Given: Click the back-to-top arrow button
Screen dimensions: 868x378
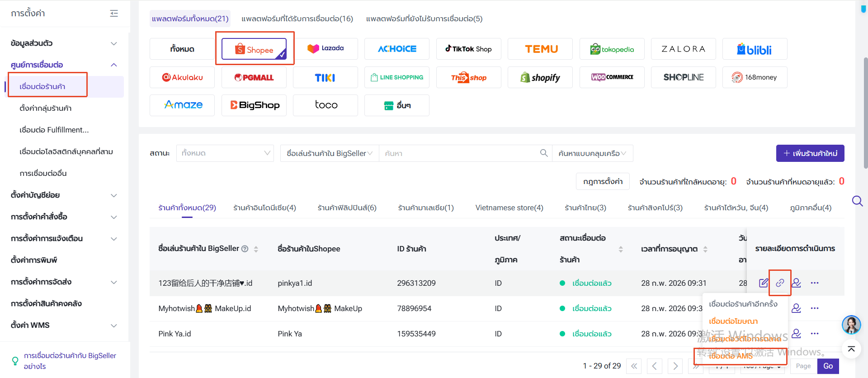Looking at the screenshot, I should [x=851, y=349].
